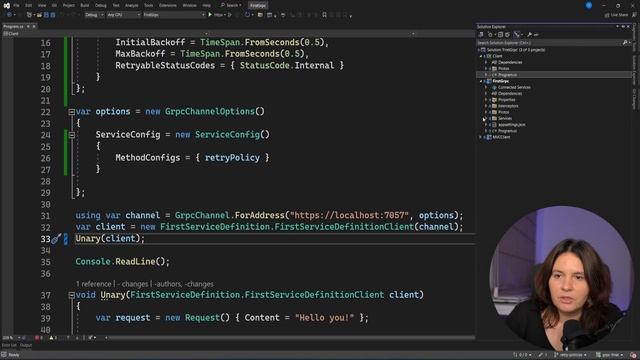Click the Visual Studio logo icon

[x=6, y=5]
